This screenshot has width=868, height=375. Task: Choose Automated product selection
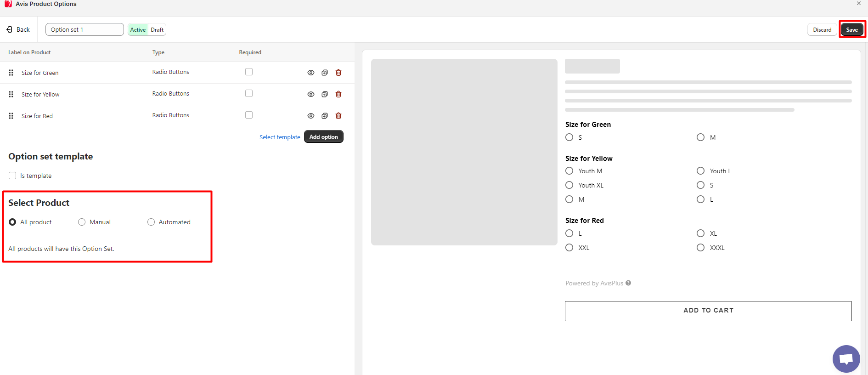(x=151, y=222)
